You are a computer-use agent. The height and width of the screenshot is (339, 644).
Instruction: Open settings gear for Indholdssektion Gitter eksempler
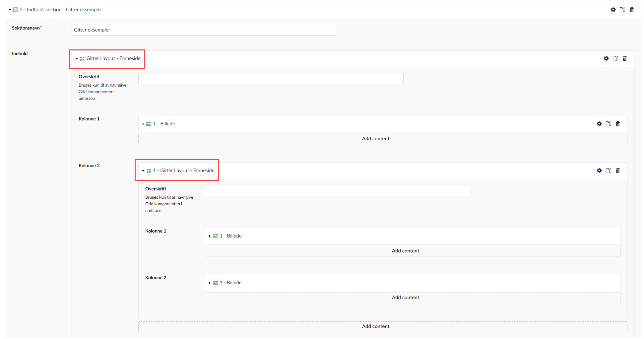click(613, 10)
